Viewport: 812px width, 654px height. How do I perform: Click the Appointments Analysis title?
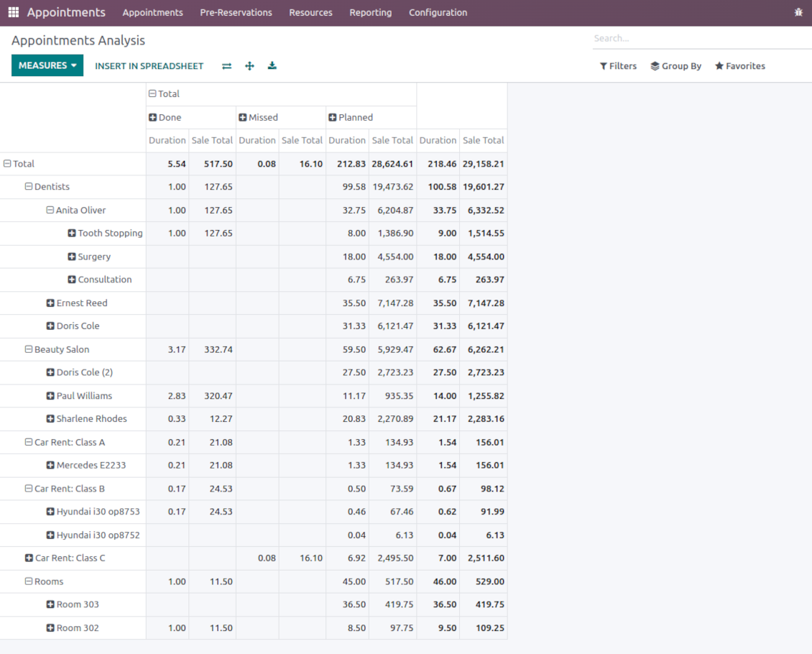coord(78,40)
